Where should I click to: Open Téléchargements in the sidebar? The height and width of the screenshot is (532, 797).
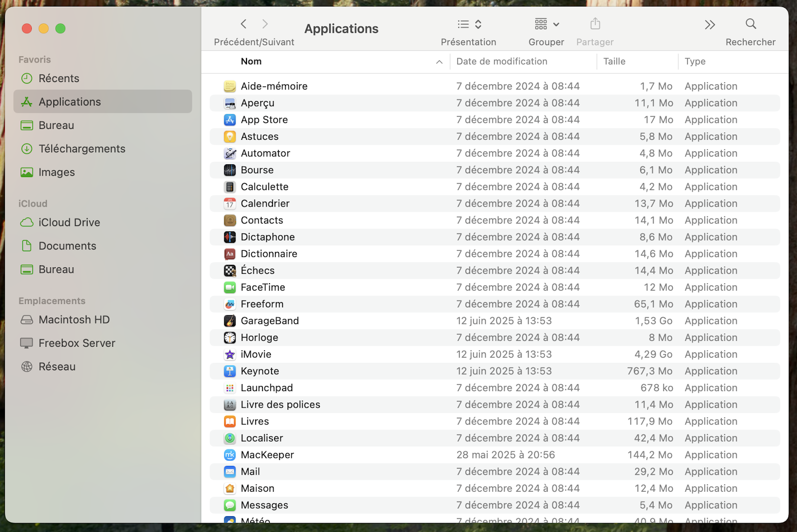pyautogui.click(x=82, y=149)
